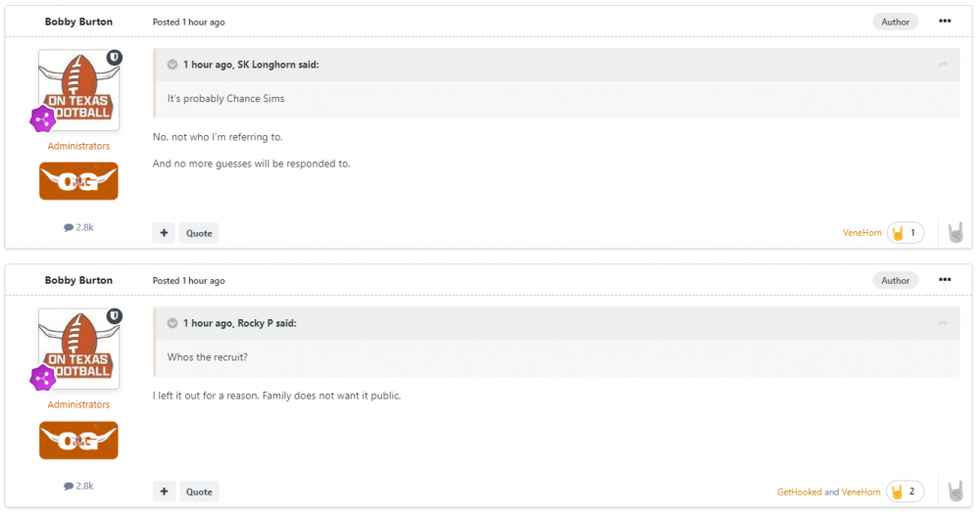
Task: Open options menu on the Rocky P reply
Action: click(944, 280)
